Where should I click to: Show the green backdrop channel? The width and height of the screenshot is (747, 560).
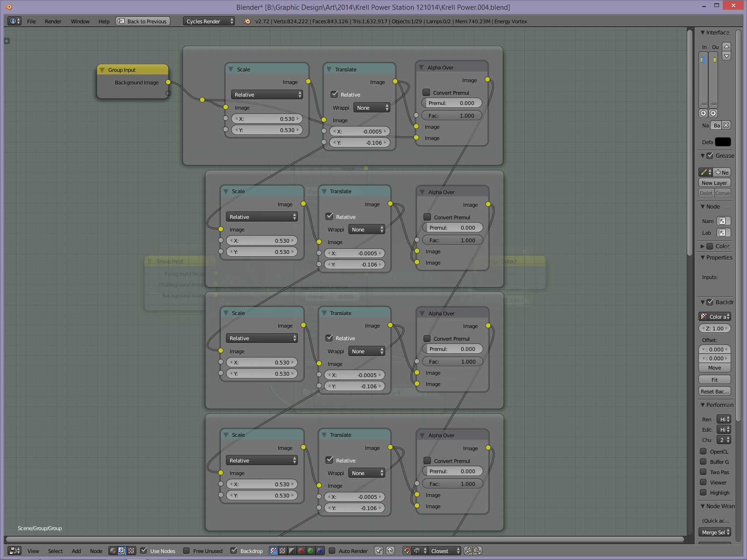tap(310, 551)
